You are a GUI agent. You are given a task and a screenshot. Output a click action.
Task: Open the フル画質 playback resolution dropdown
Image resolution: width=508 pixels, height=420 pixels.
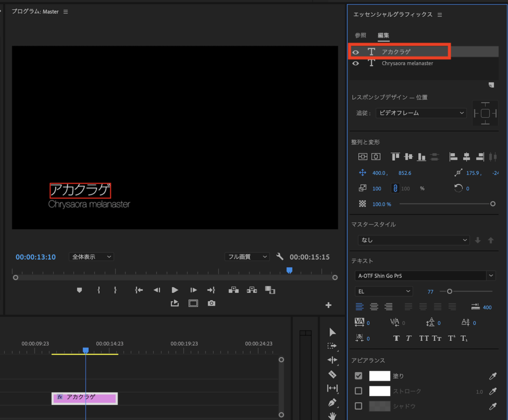(247, 257)
